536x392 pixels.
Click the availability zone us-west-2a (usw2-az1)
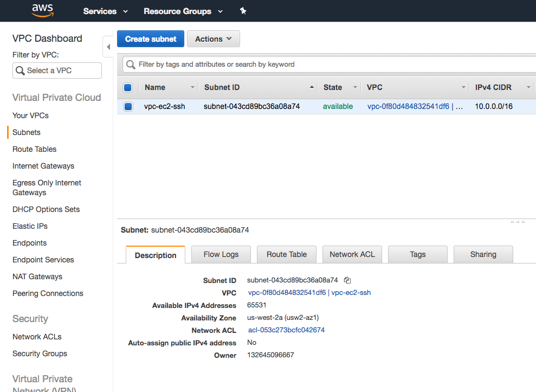click(283, 317)
